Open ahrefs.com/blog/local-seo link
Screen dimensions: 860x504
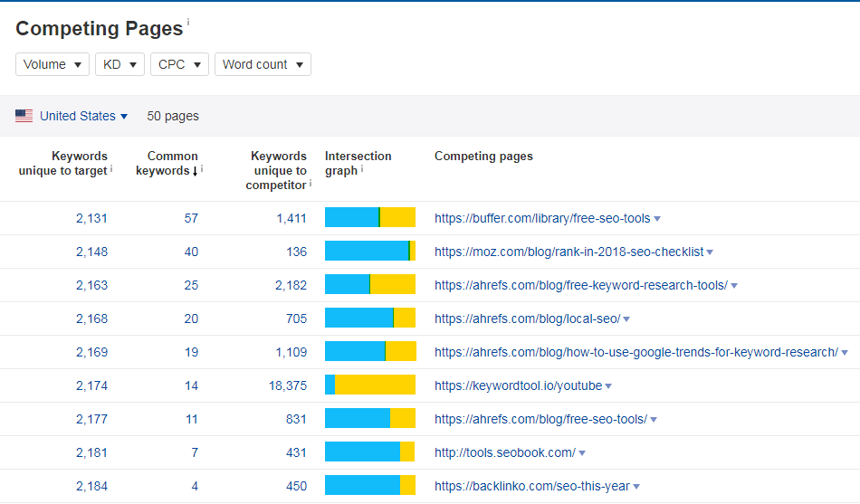click(x=527, y=319)
